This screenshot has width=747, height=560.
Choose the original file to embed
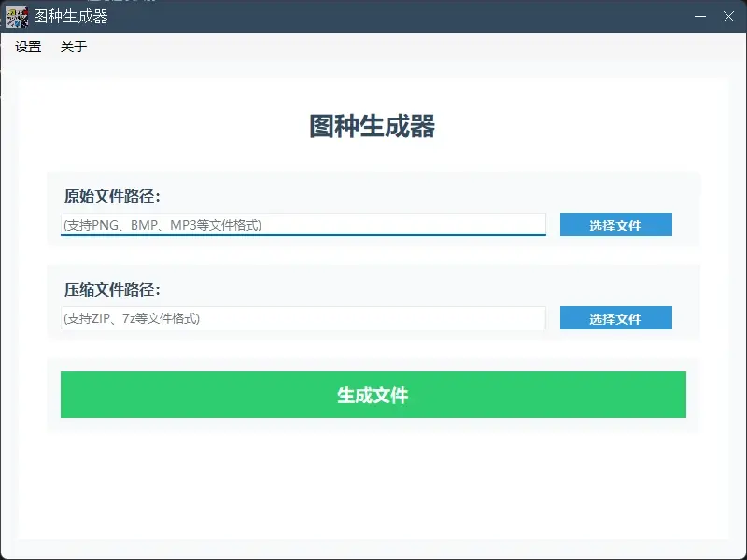(x=615, y=224)
